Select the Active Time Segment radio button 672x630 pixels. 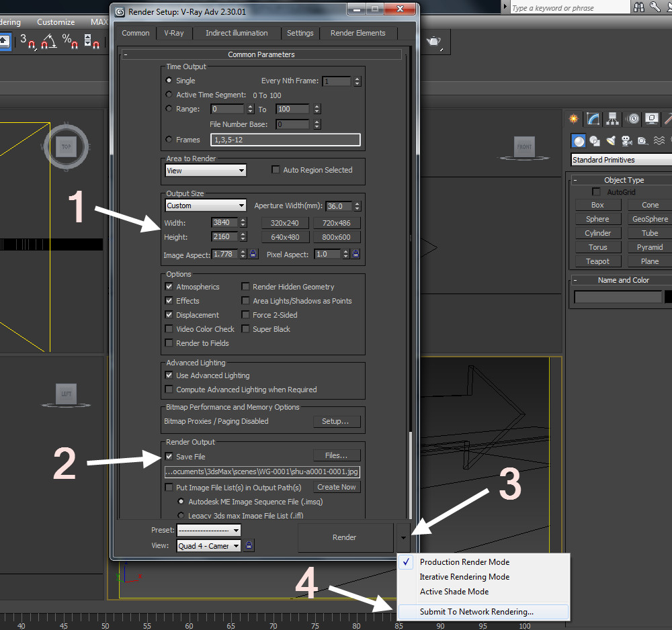(x=169, y=95)
